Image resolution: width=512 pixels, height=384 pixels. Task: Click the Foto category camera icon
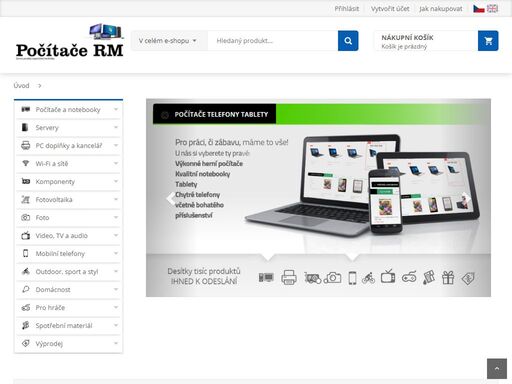point(25,217)
